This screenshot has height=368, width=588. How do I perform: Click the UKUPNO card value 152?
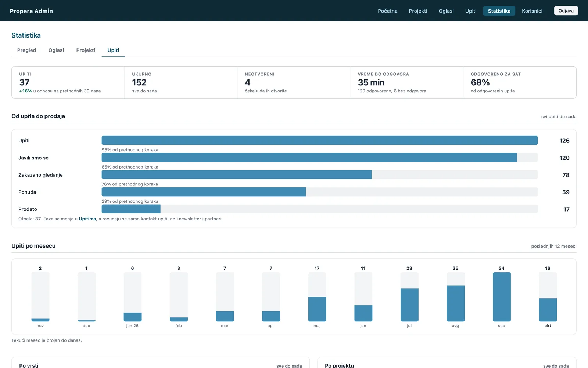point(139,82)
